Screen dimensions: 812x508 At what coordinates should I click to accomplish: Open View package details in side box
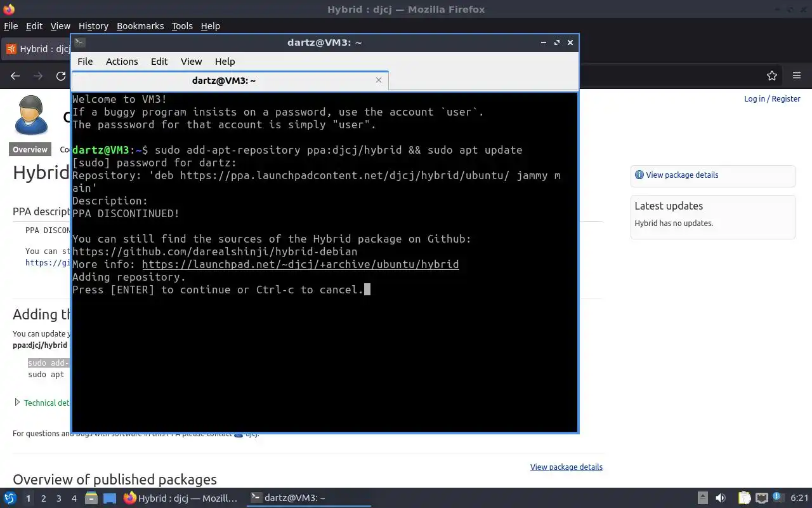(682, 175)
